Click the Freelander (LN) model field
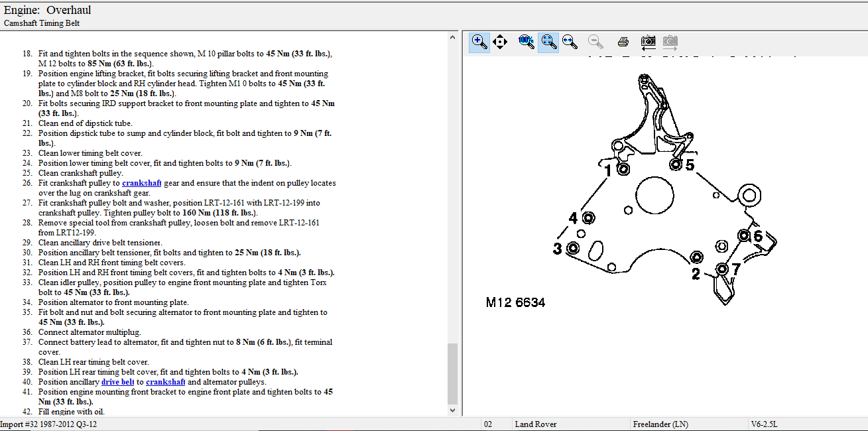Image resolution: width=868 pixels, height=431 pixels. (x=660, y=424)
